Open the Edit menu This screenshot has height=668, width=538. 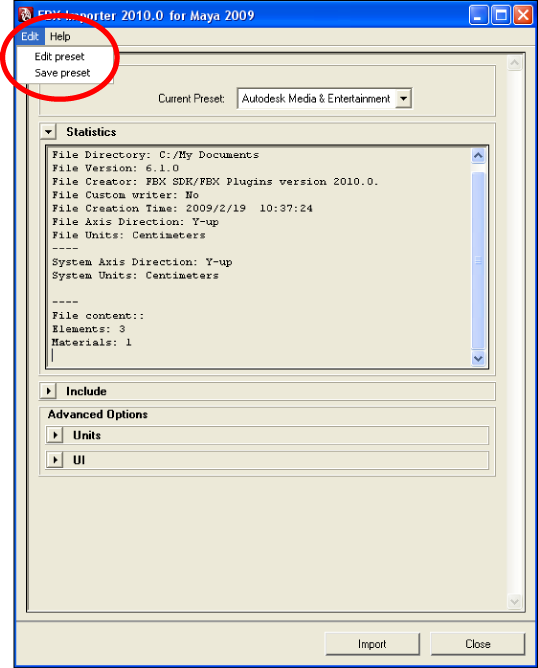[x=30, y=36]
